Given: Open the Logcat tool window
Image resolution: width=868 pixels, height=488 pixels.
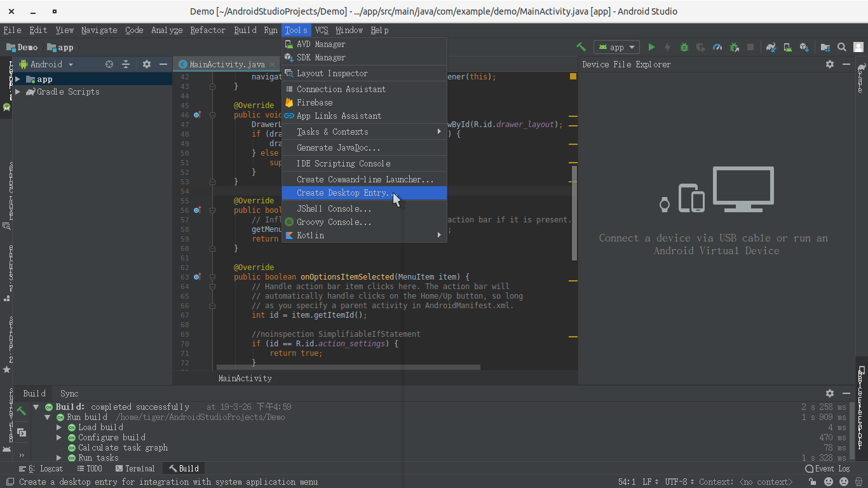Looking at the screenshot, I should (42, 468).
